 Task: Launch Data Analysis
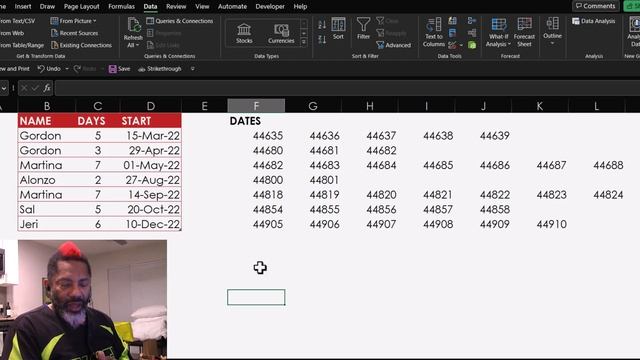tap(593, 21)
